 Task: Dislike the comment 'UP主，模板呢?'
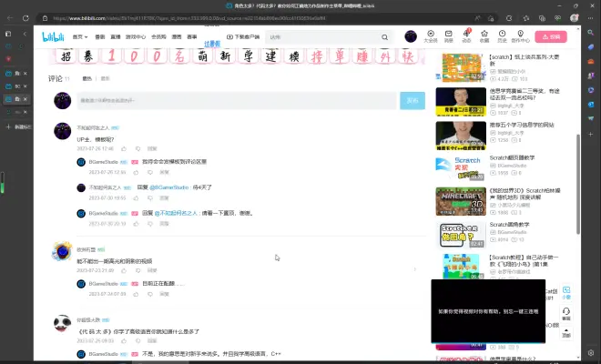tap(138, 148)
